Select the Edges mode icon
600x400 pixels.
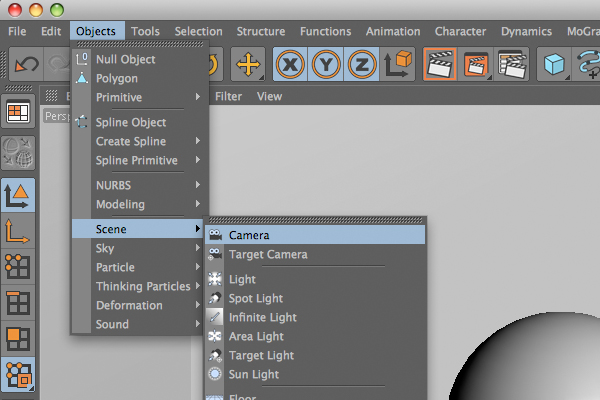(x=18, y=302)
